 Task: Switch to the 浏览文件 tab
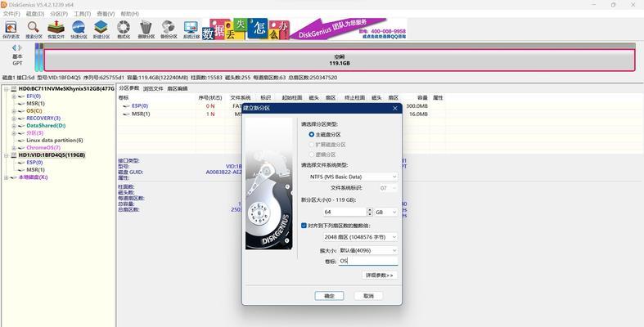(153, 88)
